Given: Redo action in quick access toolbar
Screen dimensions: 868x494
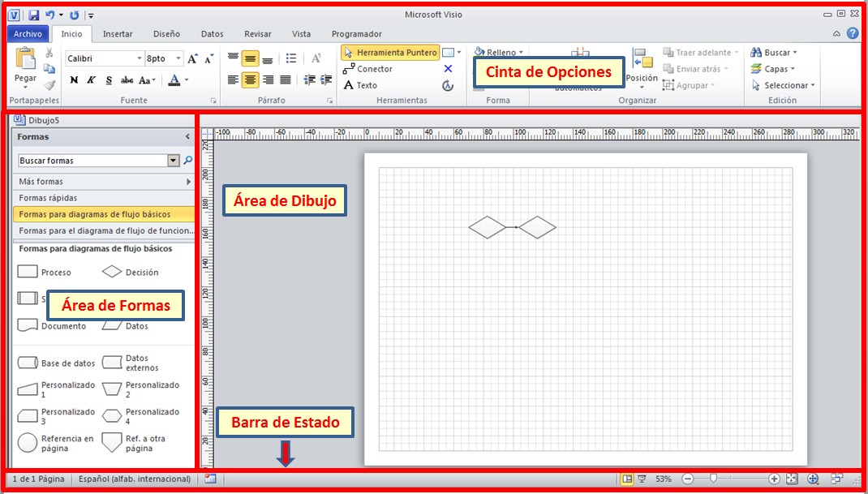Looking at the screenshot, I should 74,15.
